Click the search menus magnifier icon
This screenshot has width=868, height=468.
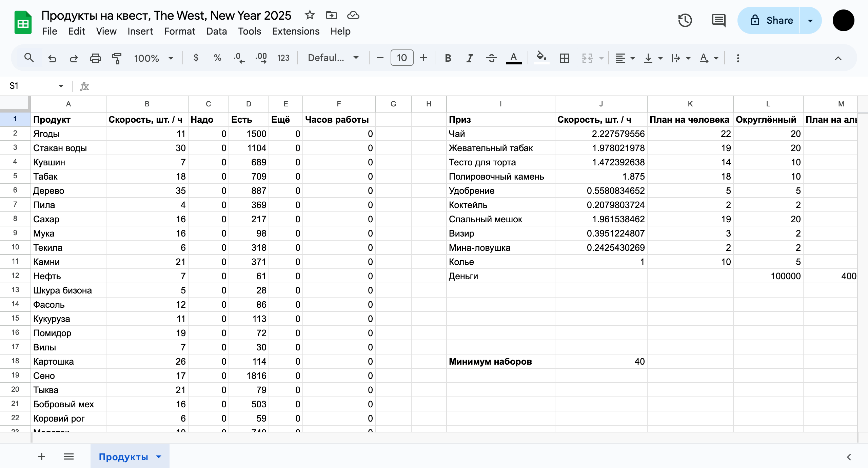click(x=29, y=58)
